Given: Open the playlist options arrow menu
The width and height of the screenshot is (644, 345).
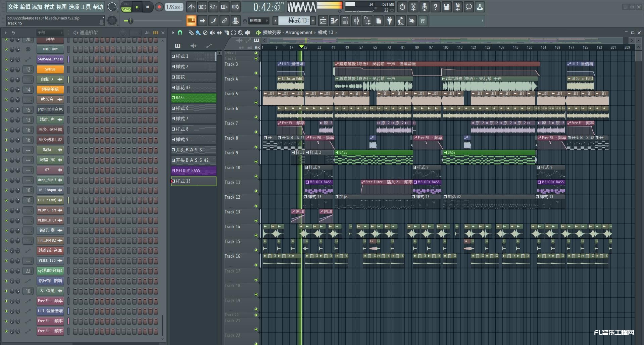Looking at the screenshot, I should [x=173, y=33].
